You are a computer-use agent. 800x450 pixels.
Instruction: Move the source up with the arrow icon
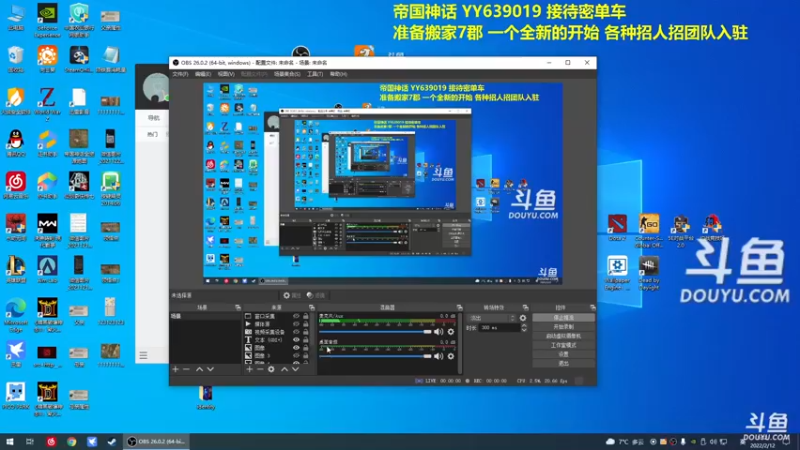pyautogui.click(x=285, y=369)
